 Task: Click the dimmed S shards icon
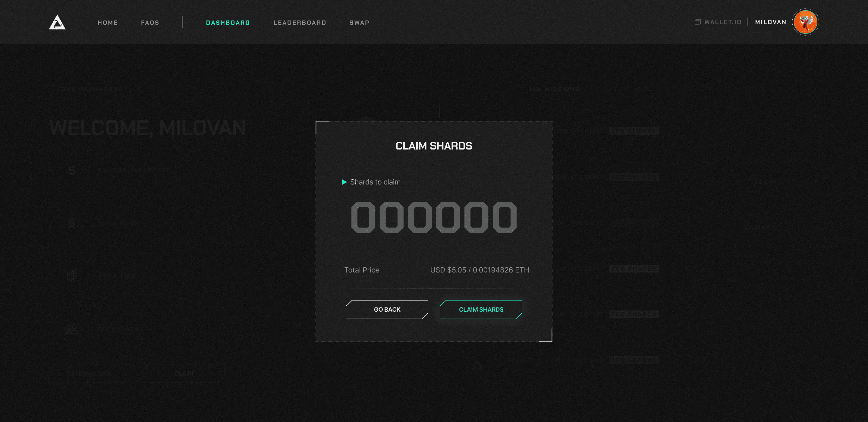72,171
